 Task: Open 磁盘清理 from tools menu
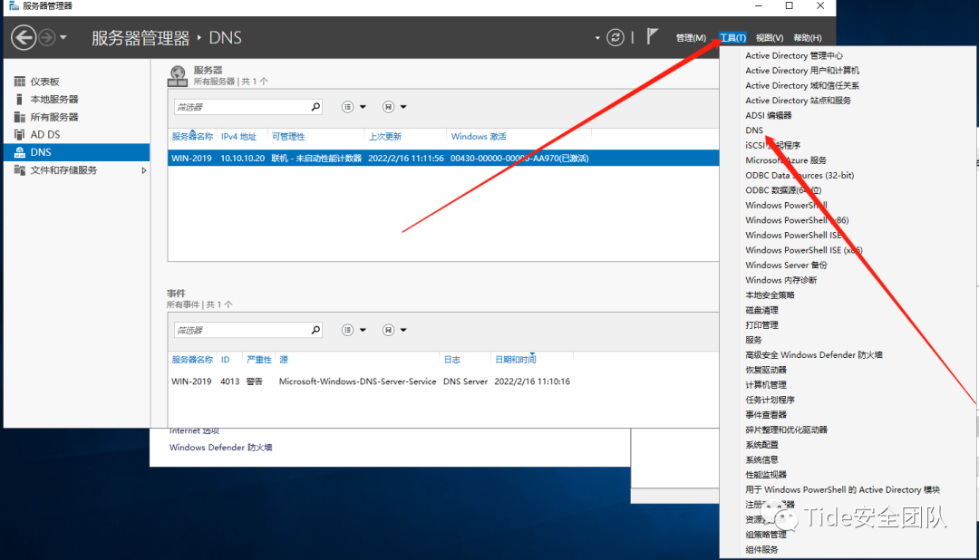(761, 310)
